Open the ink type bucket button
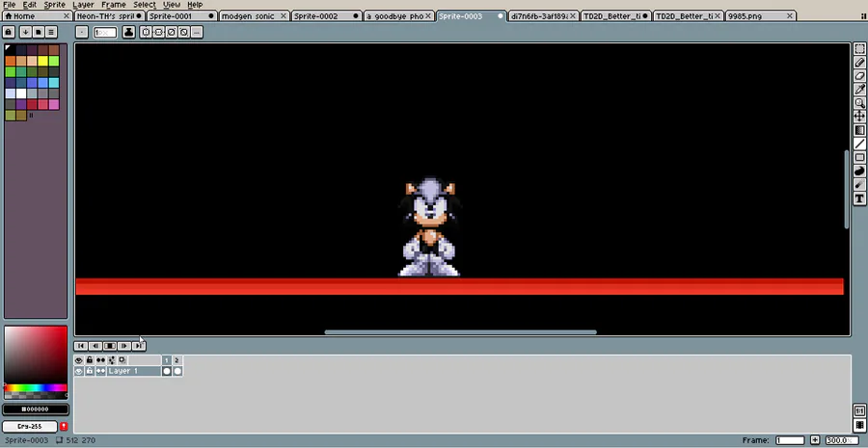Screen dimensions: 868x448 [x=128, y=32]
